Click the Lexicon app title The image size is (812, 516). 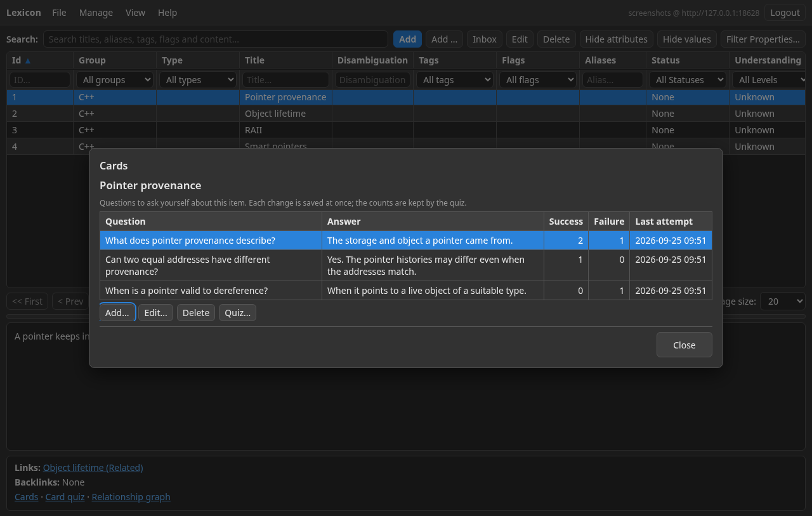point(23,13)
